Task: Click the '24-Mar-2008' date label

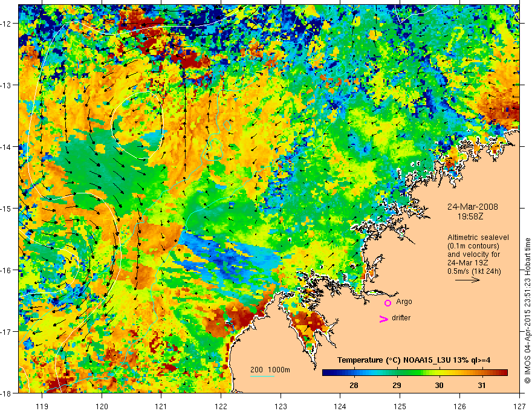Action: pyautogui.click(x=473, y=207)
